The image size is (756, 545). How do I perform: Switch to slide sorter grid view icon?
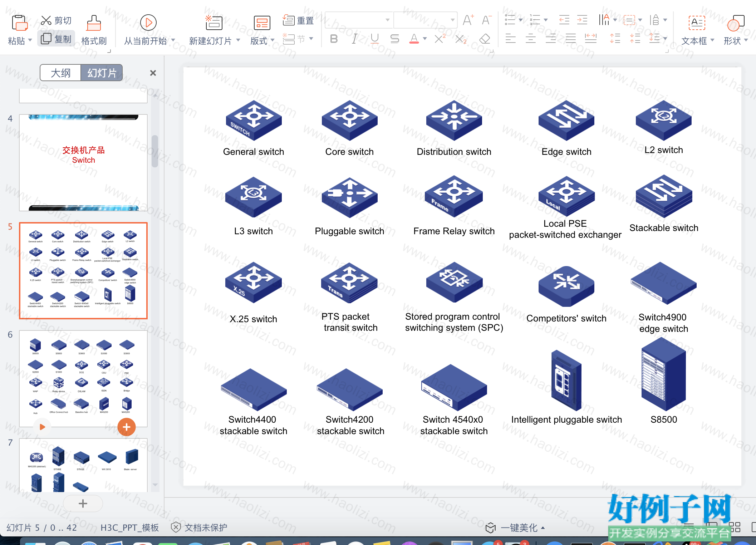(735, 527)
